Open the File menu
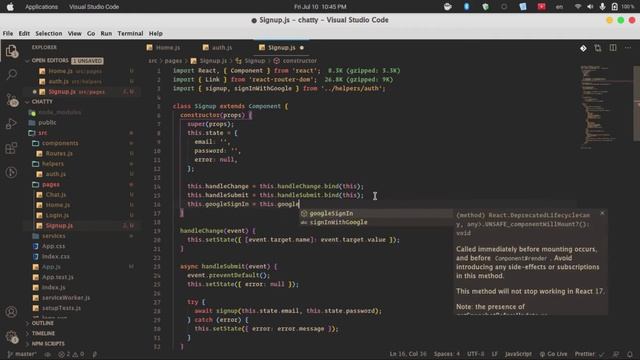 [8, 33]
